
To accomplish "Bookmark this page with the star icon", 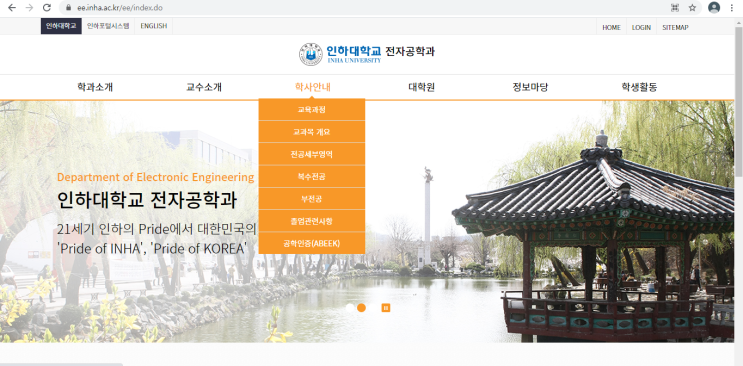I will point(692,8).
